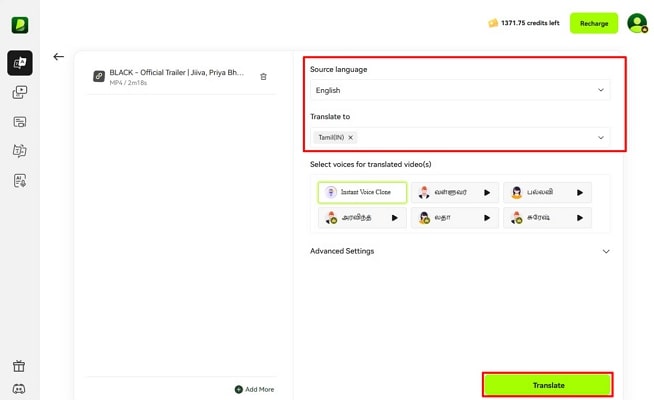
Task: Expand the Advanced Settings section
Action: (606, 252)
